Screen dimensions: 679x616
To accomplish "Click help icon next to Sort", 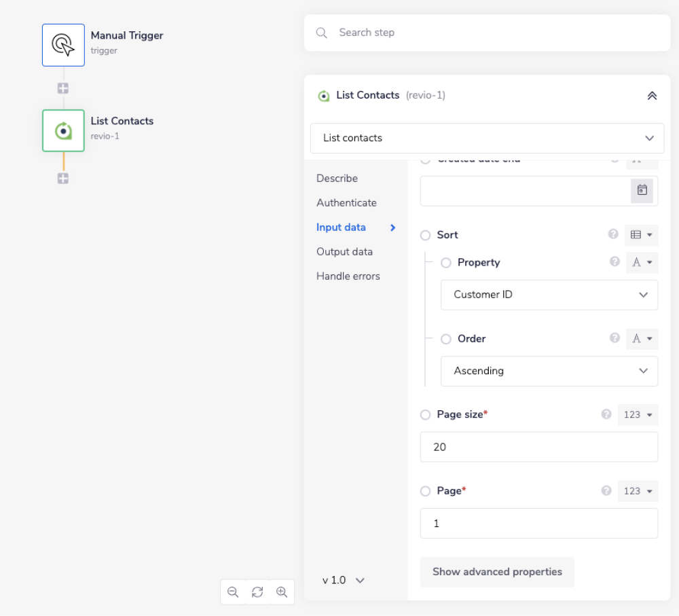I will tap(613, 234).
